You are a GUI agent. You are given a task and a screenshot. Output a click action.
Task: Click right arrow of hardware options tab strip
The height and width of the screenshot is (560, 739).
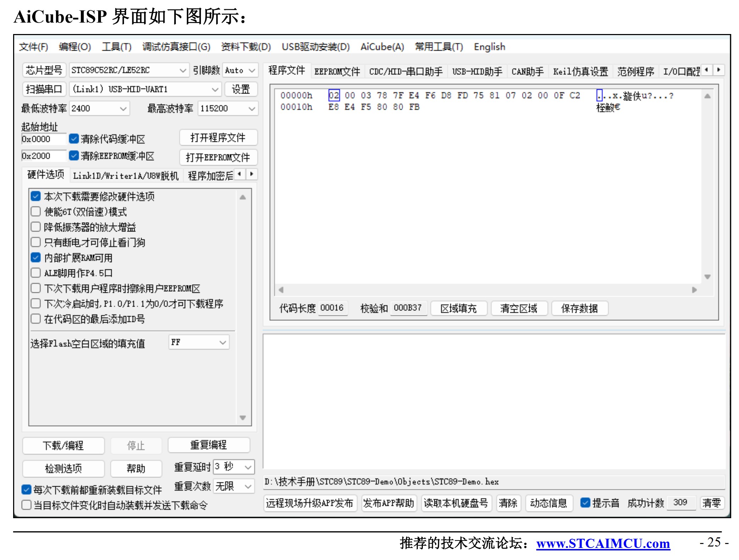(252, 174)
